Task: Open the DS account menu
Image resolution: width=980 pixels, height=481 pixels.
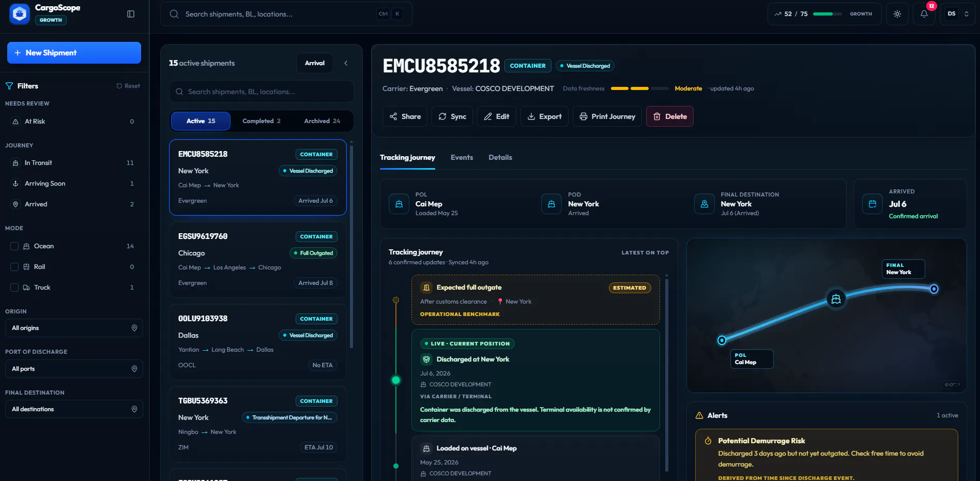Action: pyautogui.click(x=958, y=14)
